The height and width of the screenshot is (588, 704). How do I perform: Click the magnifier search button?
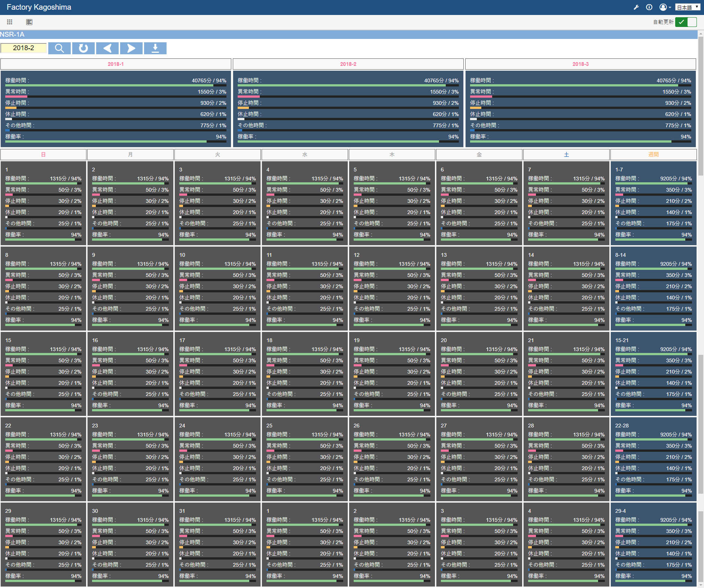tap(60, 48)
